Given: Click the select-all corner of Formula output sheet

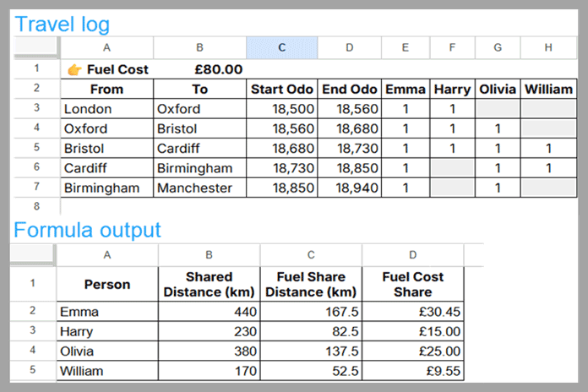Looking at the screenshot, I should pos(33,254).
